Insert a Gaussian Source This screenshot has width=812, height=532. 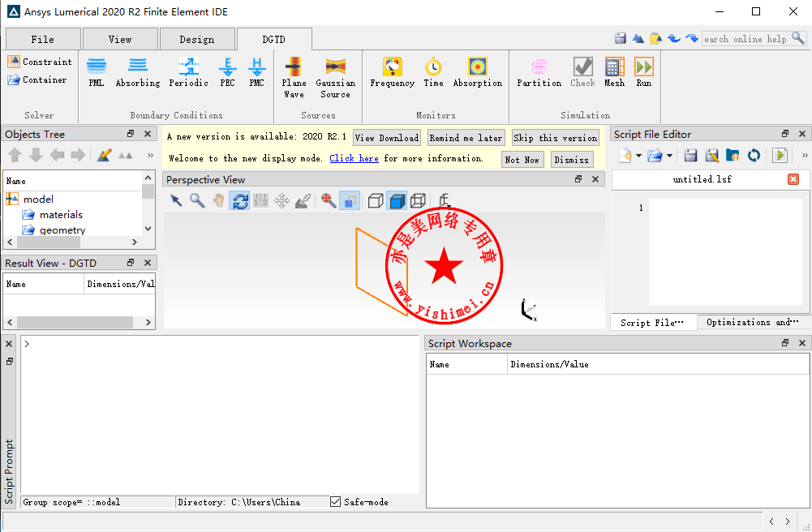(336, 78)
